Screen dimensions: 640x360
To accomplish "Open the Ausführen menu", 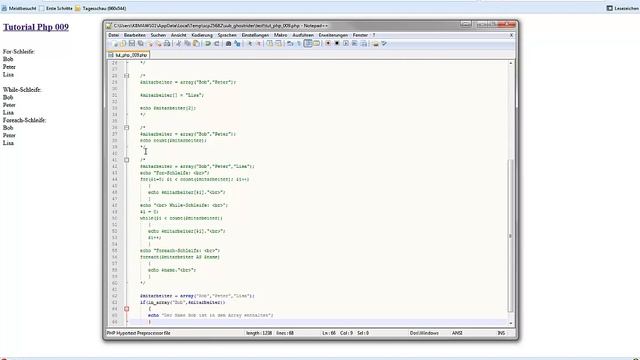I will click(x=303, y=35).
